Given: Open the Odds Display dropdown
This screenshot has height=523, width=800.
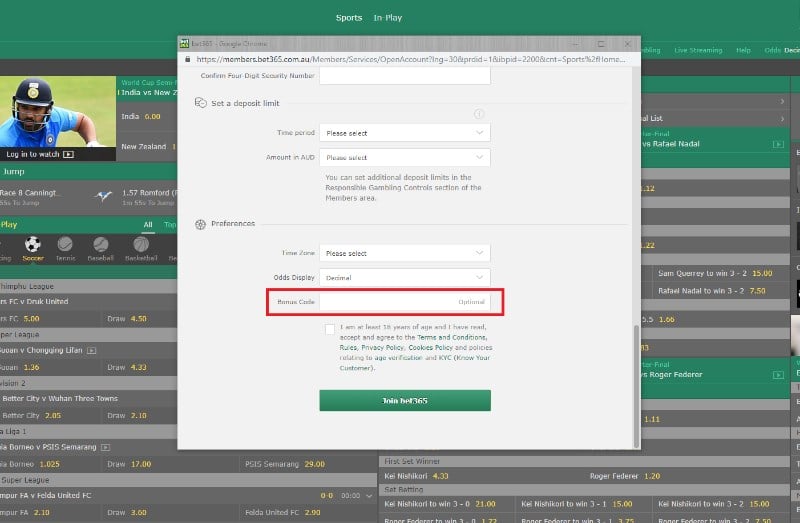Looking at the screenshot, I should 405,278.
